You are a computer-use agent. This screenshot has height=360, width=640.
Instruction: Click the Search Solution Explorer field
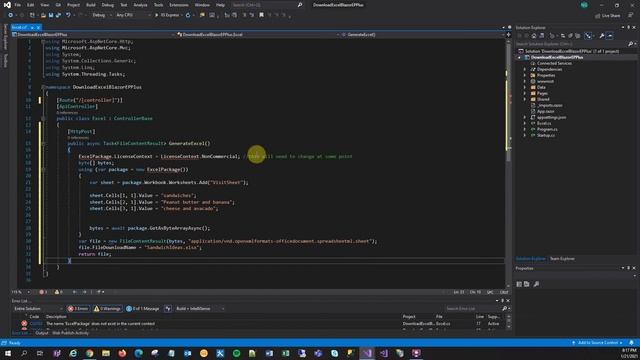[571, 44]
